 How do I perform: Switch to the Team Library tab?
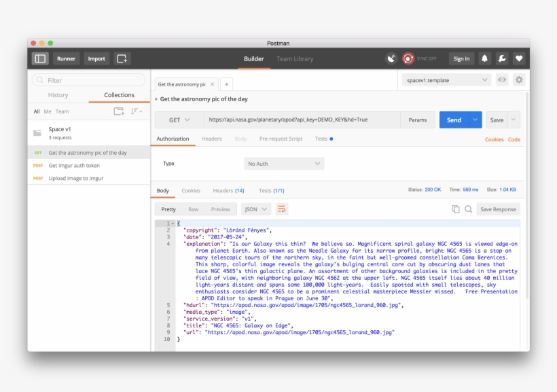[x=295, y=59]
